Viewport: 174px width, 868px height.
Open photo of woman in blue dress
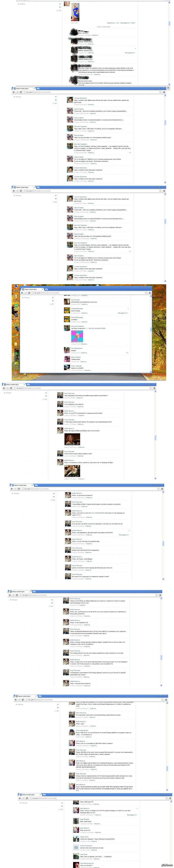[x=75, y=12]
